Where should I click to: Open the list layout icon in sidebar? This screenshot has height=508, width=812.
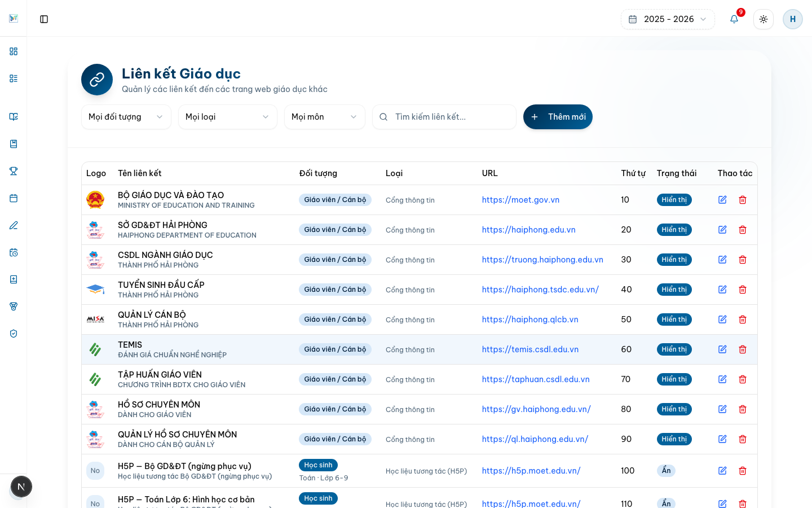coord(14,78)
